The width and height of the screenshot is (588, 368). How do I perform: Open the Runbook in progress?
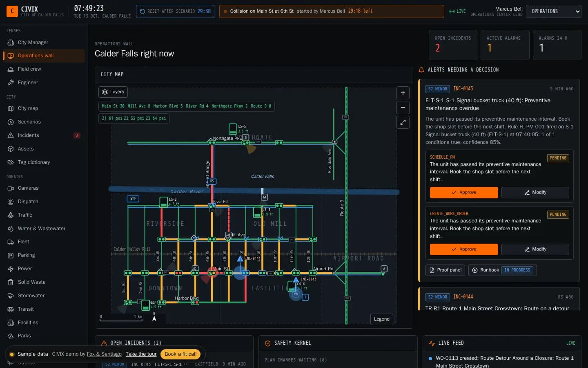(503, 270)
